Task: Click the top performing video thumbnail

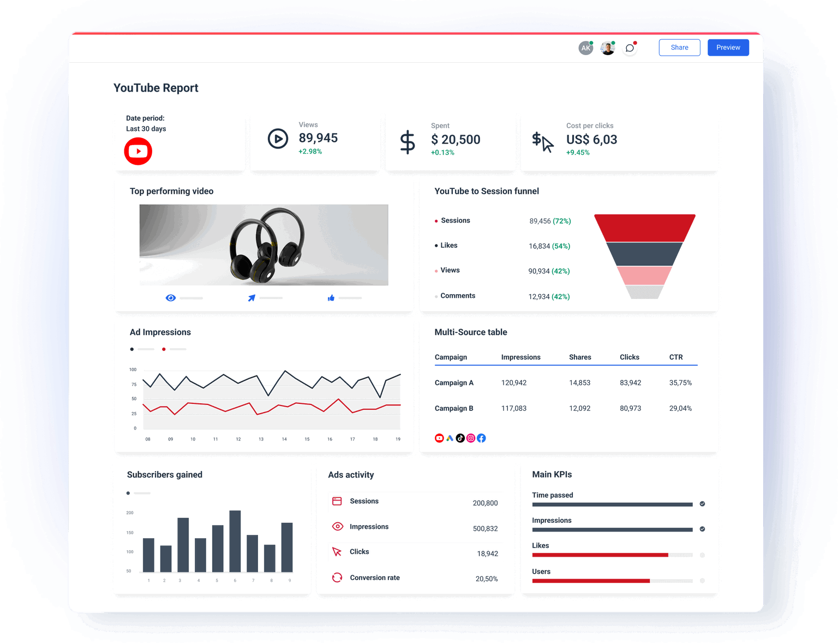Action: 264,245
